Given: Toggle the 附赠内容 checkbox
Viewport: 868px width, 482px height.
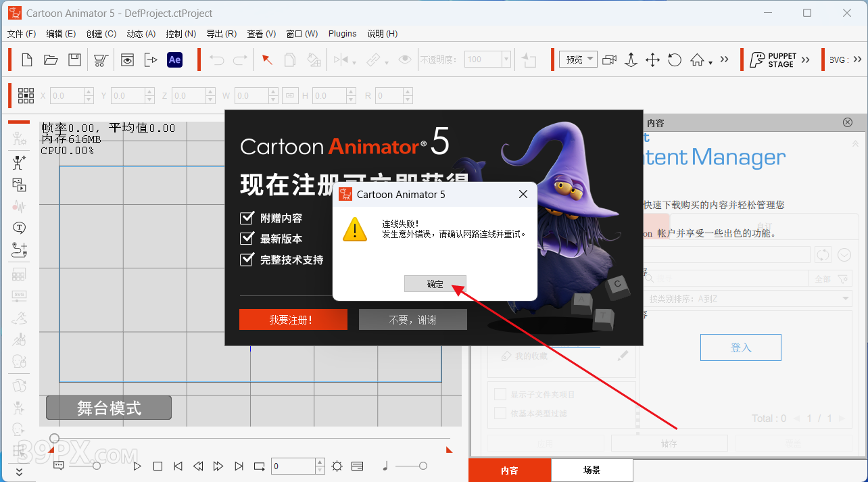Looking at the screenshot, I should tap(247, 218).
